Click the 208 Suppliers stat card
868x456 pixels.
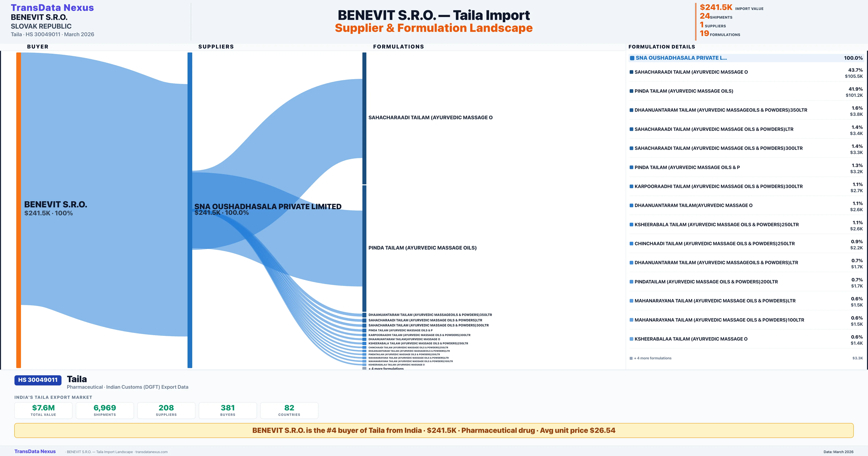tap(166, 410)
